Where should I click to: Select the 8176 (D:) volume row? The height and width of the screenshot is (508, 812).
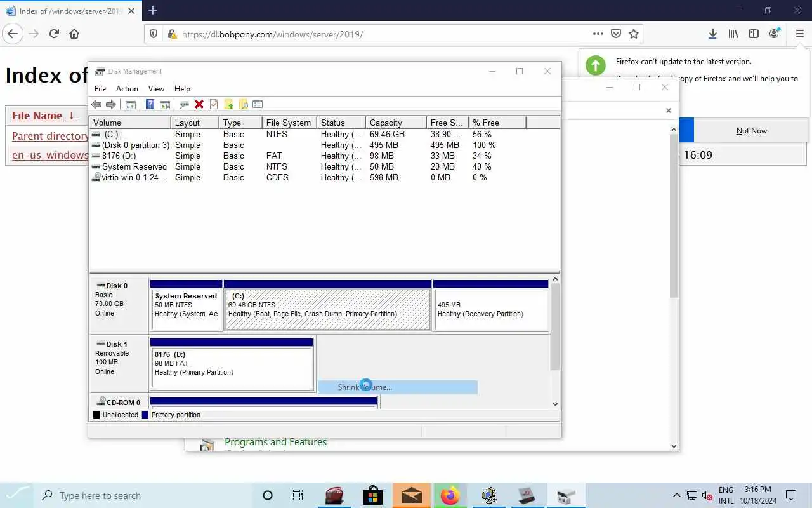click(x=325, y=156)
